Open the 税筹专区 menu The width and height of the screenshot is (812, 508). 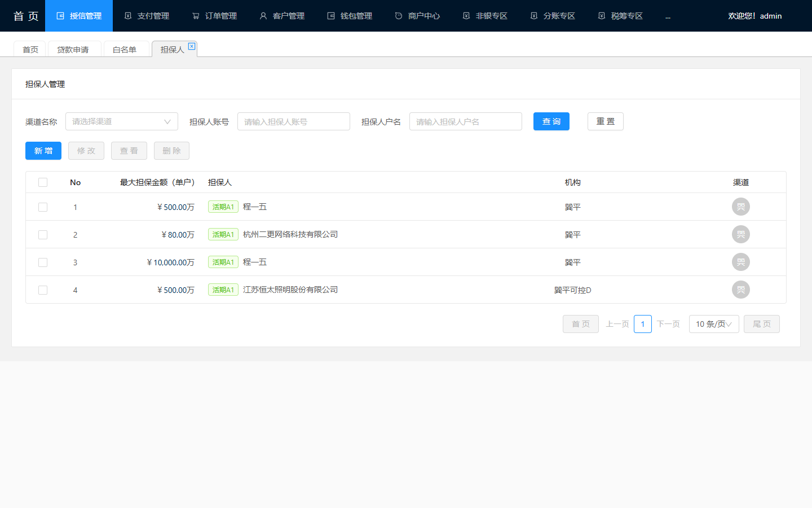pyautogui.click(x=620, y=16)
